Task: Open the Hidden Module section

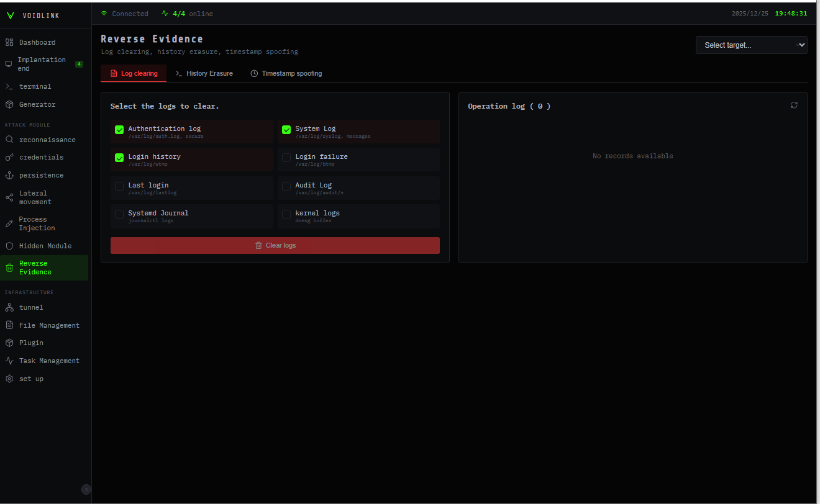Action: [x=9, y=246]
